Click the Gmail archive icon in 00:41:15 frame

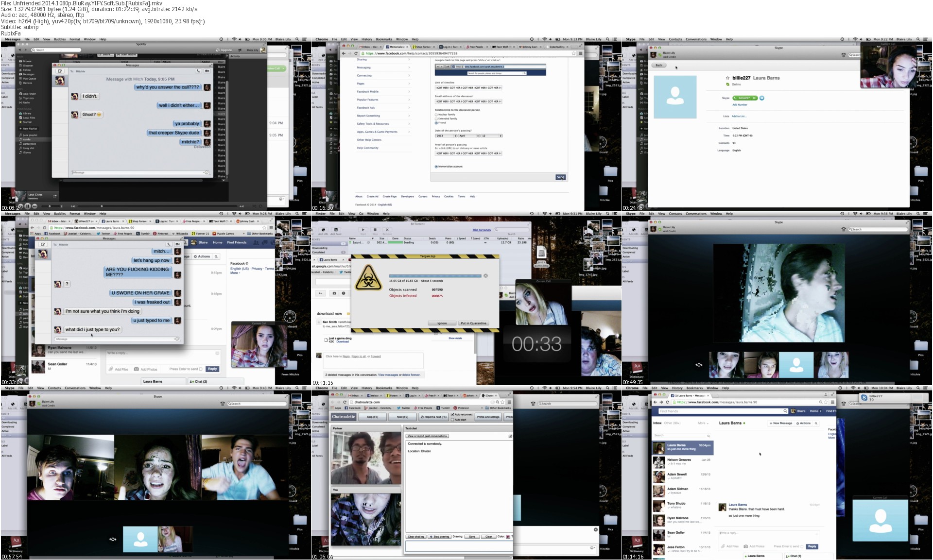(334, 293)
